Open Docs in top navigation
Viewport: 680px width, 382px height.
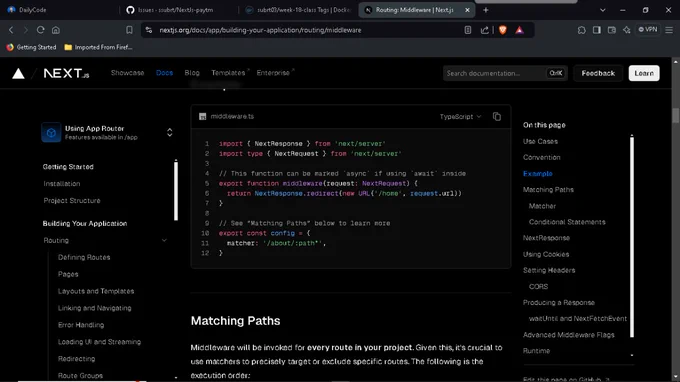point(164,73)
